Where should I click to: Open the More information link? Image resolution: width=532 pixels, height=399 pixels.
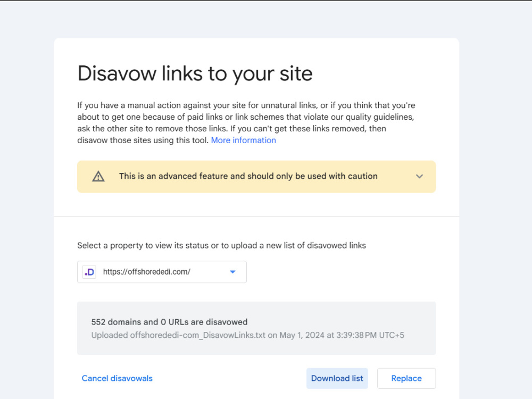point(243,140)
